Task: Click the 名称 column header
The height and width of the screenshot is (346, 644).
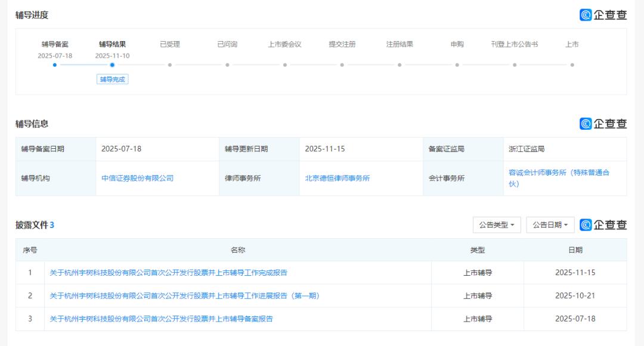Action: [x=238, y=250]
